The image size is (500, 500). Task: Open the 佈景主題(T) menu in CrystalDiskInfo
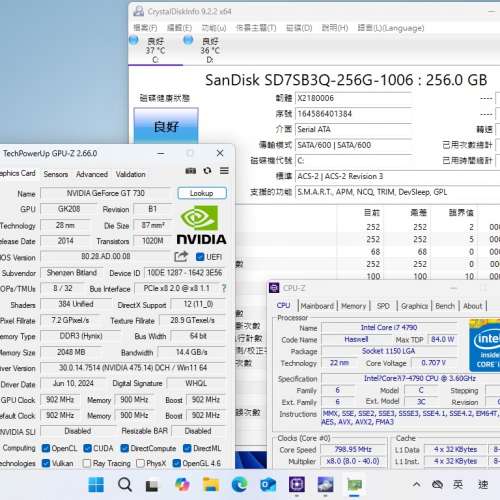coord(256,28)
